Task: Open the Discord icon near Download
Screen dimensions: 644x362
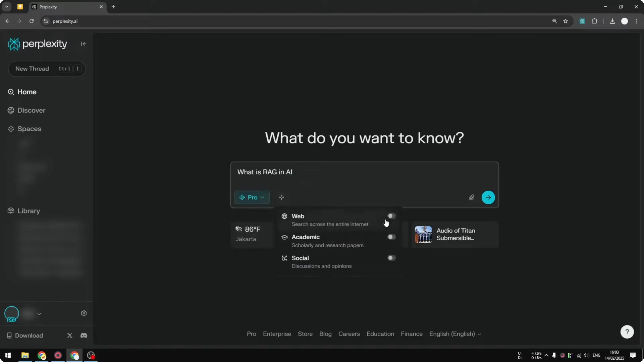Action: pos(84,335)
